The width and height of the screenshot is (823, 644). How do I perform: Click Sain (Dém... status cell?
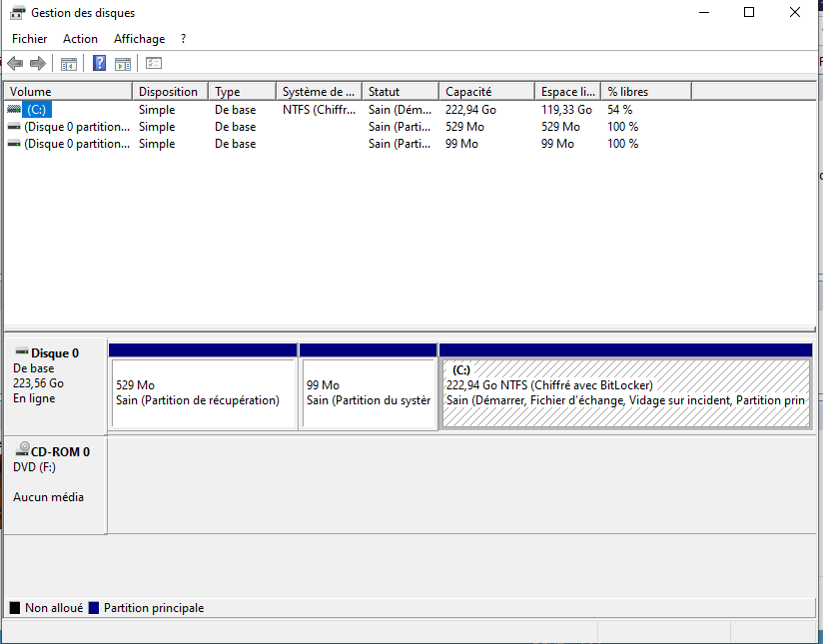coord(400,110)
